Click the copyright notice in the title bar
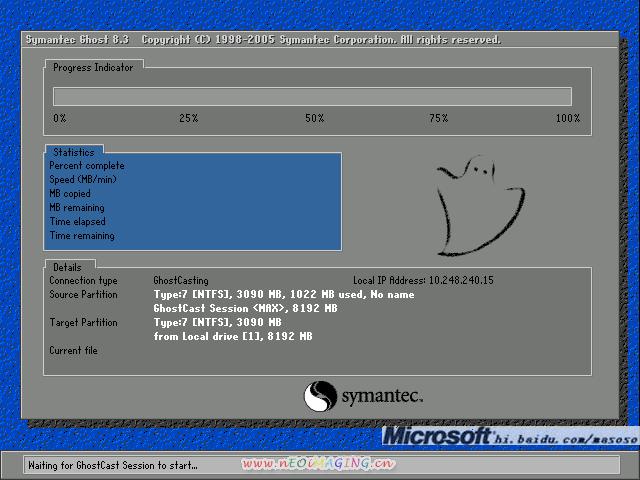640x480 pixels. 321,40
